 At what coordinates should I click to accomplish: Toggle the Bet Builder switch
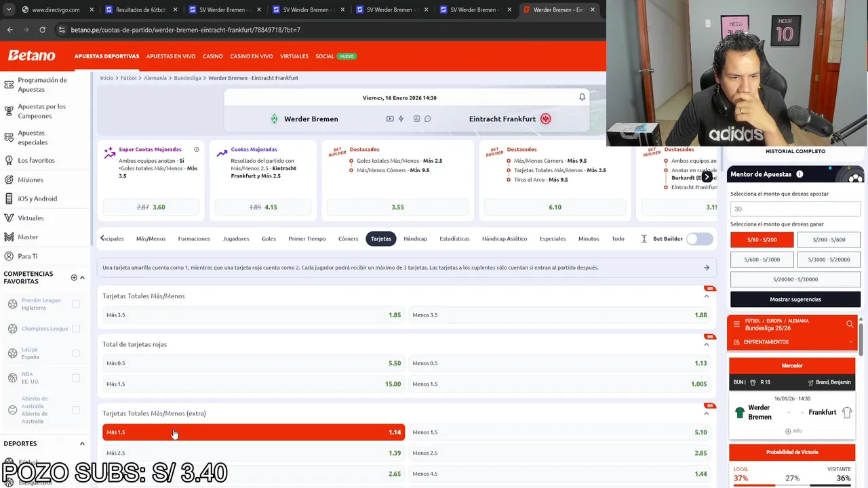699,239
